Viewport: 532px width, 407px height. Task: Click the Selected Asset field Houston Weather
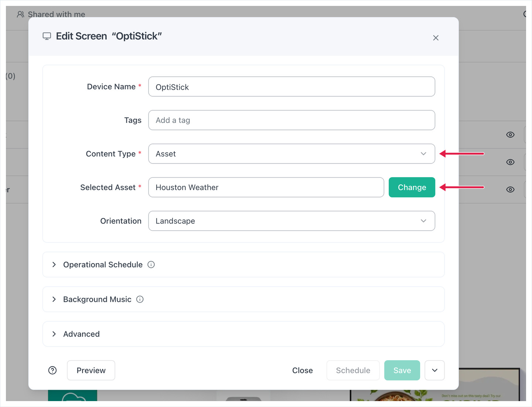pyautogui.click(x=266, y=187)
